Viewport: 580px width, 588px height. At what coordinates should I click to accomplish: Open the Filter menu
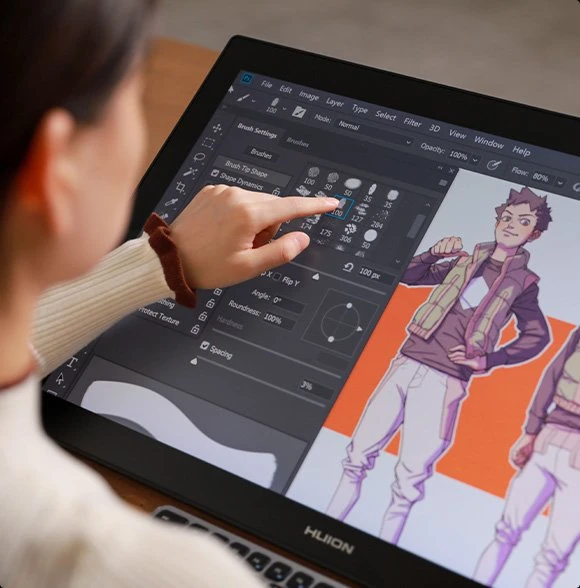pyautogui.click(x=412, y=122)
